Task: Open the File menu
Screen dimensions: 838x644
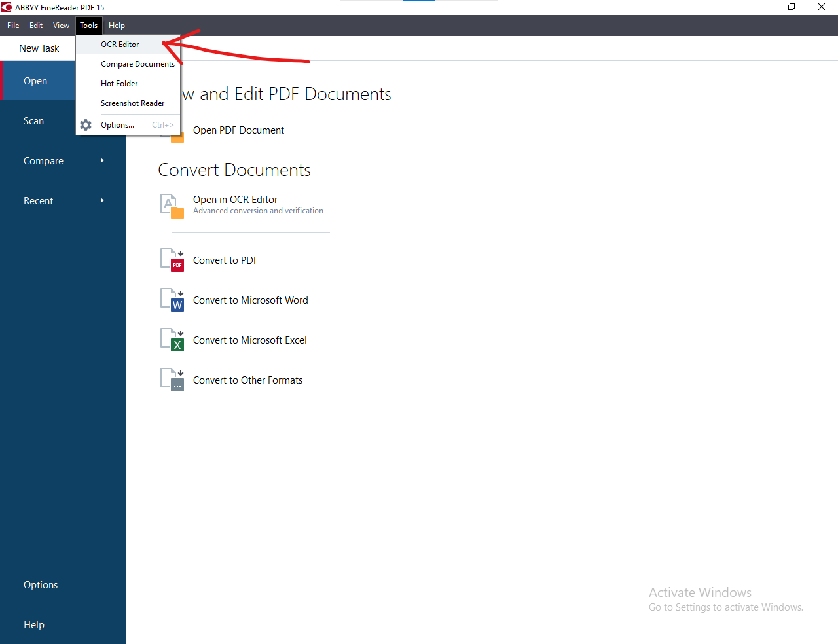Action: (x=13, y=26)
